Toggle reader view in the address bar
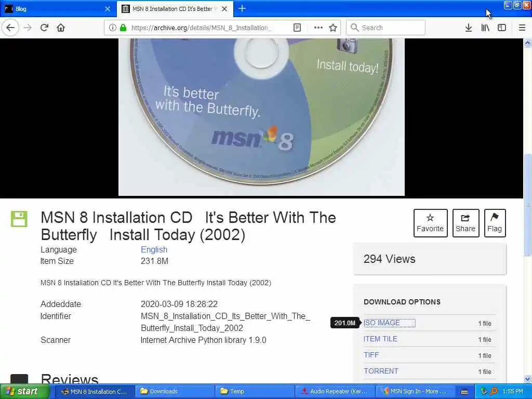The width and height of the screenshot is (532, 399). 297,28
